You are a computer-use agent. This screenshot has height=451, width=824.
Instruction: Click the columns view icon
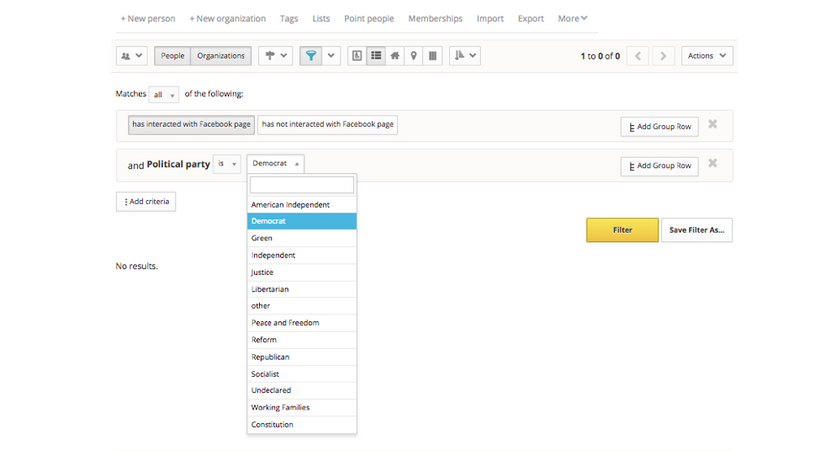pos(432,56)
